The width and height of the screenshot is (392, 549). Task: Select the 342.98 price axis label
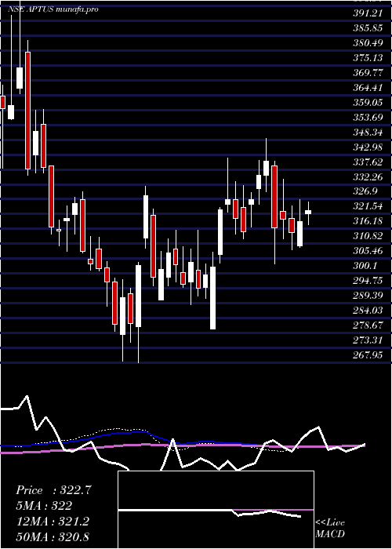pos(368,147)
